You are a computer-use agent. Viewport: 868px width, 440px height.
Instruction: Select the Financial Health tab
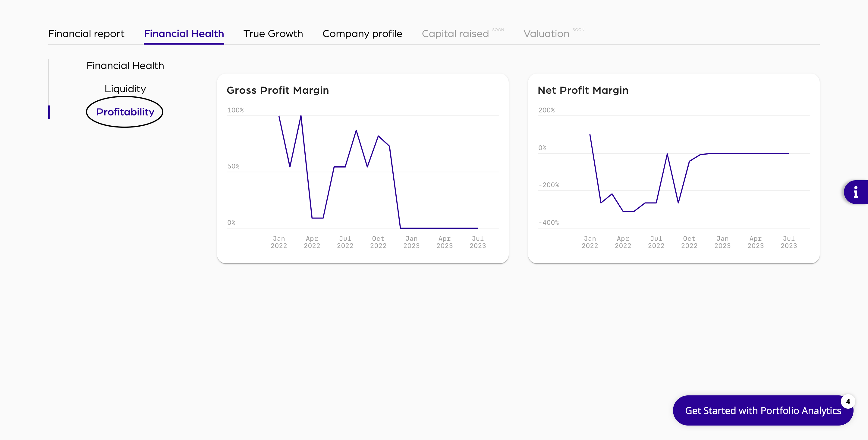pos(184,34)
